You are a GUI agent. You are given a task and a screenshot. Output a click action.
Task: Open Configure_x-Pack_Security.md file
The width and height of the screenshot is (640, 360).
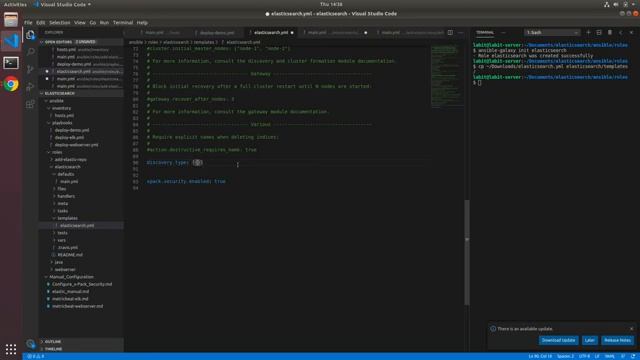point(82,284)
